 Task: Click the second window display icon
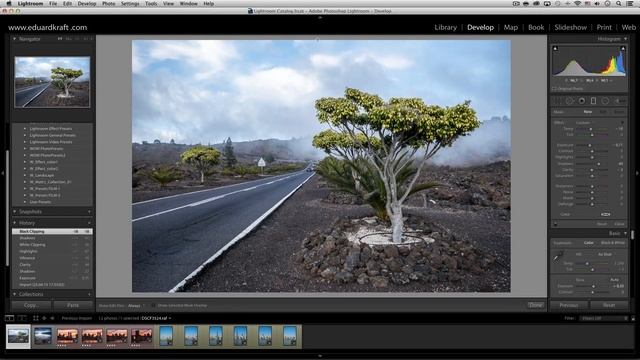(22, 318)
